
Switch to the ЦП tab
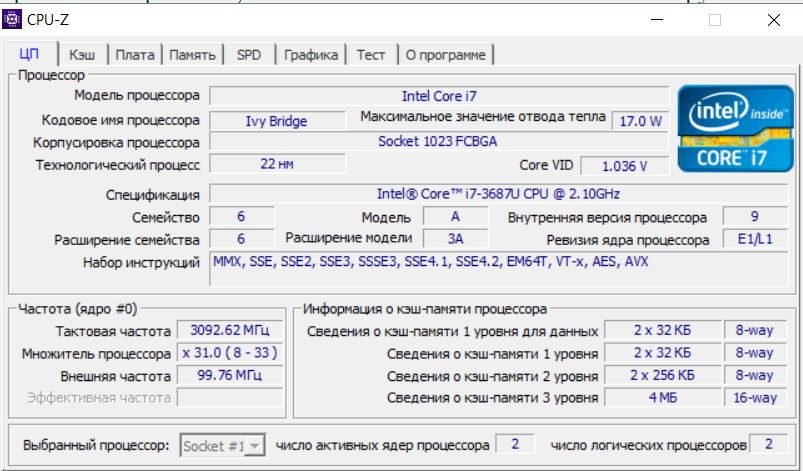(30, 54)
